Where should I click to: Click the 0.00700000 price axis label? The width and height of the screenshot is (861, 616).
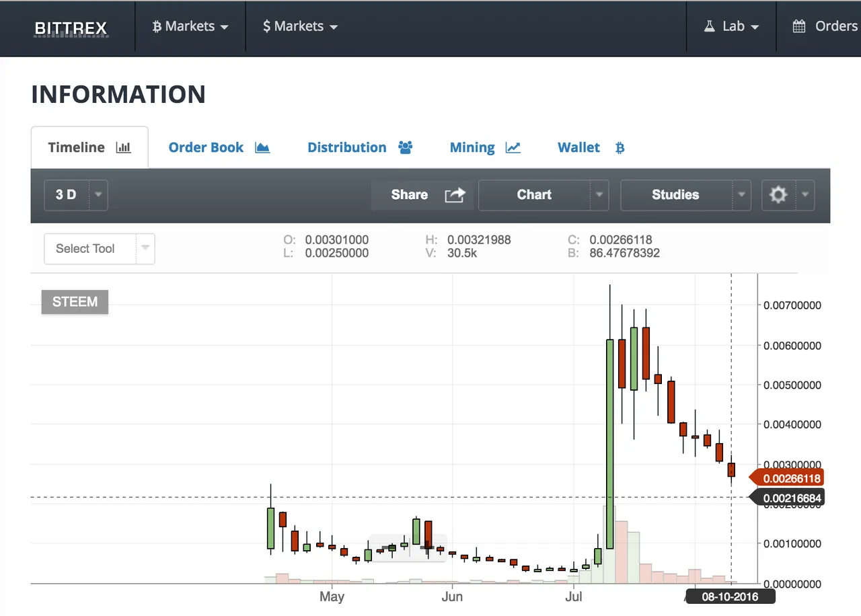(792, 305)
